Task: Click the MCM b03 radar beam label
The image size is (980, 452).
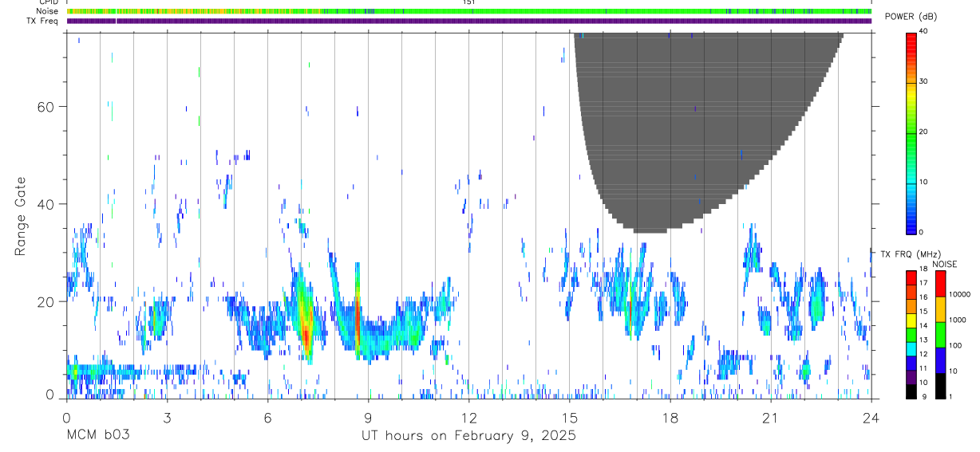Action: tap(97, 436)
